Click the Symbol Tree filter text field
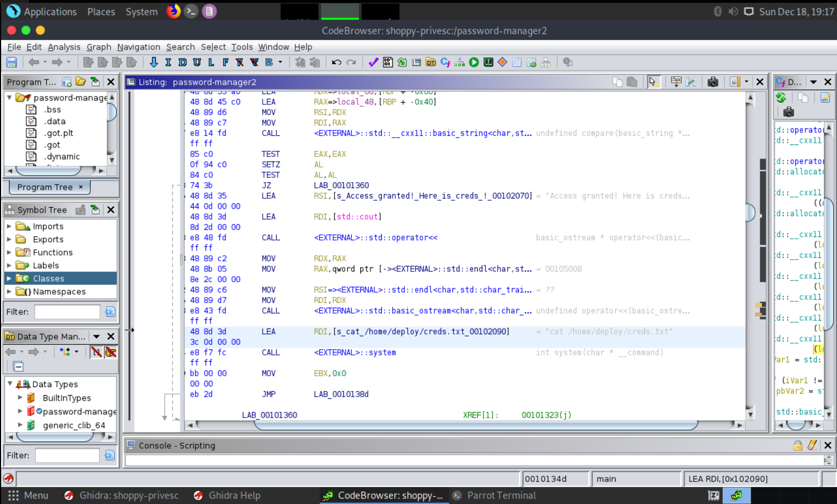The width and height of the screenshot is (837, 504). [67, 312]
